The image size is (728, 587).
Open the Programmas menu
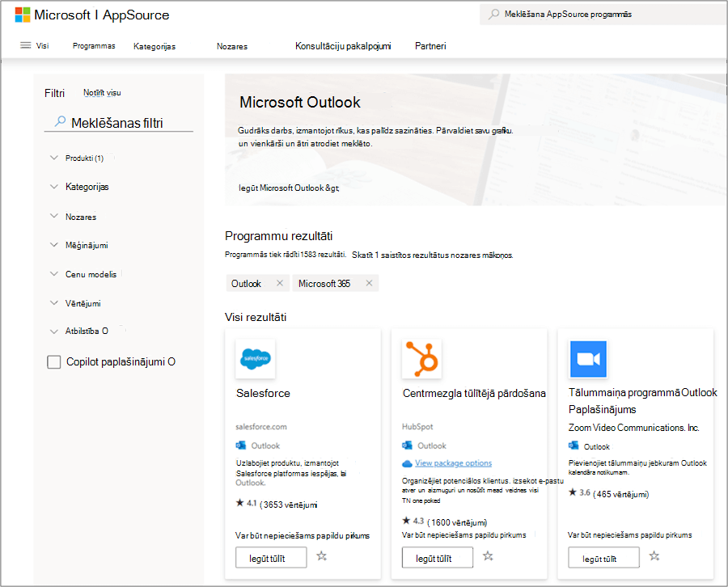(x=94, y=45)
